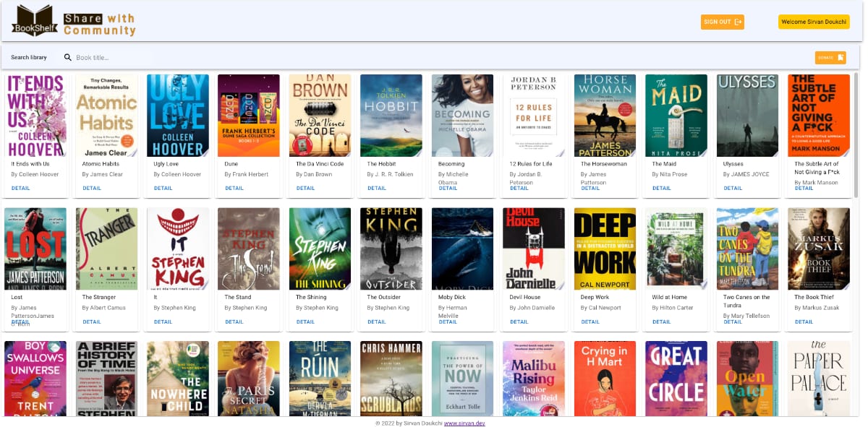This screenshot has width=868, height=427.
Task: Click the Share with Community heading
Action: pyautogui.click(x=99, y=24)
